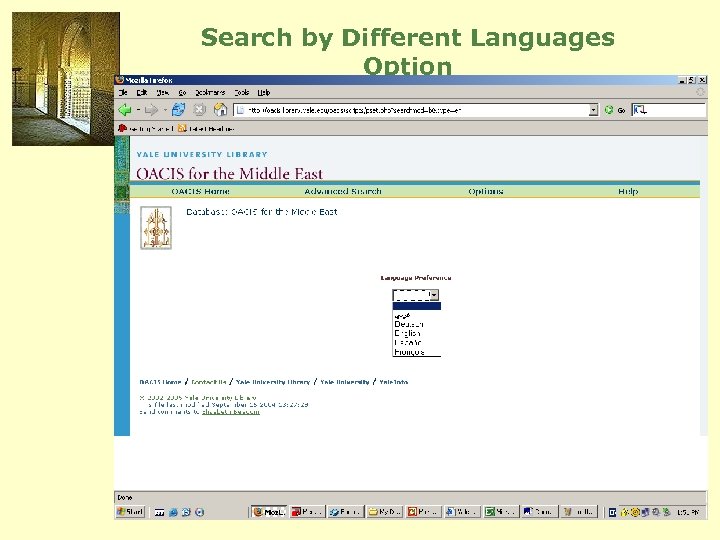Open the Help menu in Firefox

pos(264,92)
